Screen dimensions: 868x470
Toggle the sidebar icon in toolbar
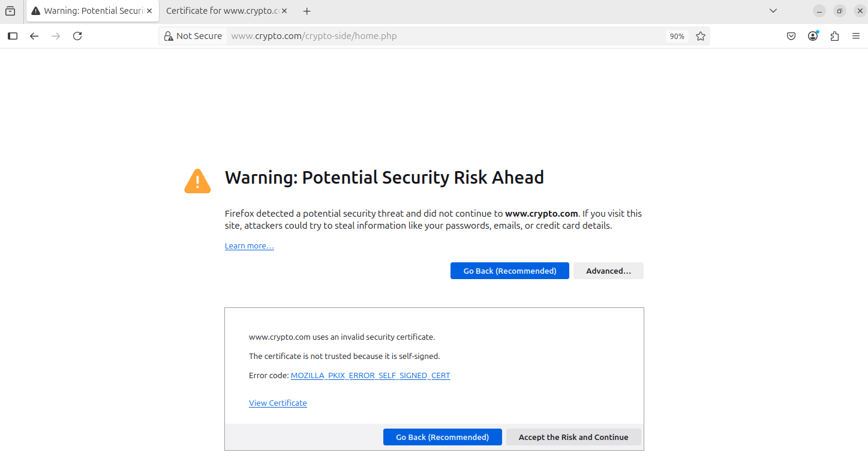13,36
